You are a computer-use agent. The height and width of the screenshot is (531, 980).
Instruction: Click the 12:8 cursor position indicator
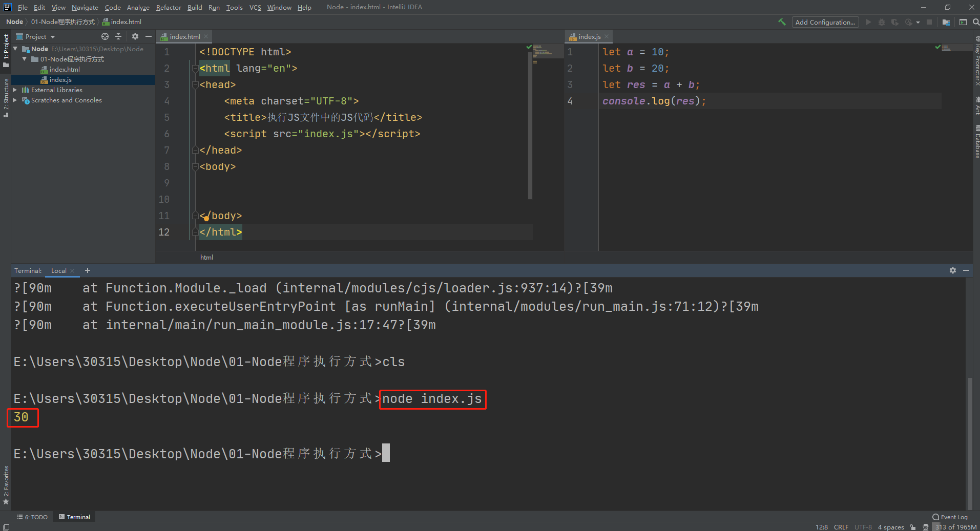(x=822, y=527)
